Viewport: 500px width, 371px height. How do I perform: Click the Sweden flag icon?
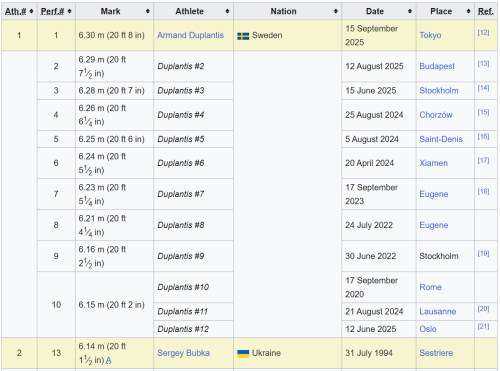tap(243, 36)
